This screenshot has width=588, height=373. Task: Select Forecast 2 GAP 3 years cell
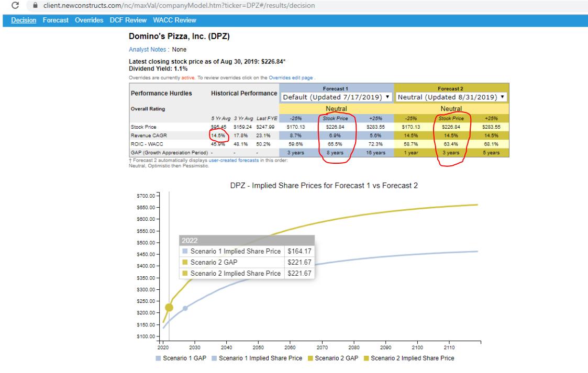451,153
